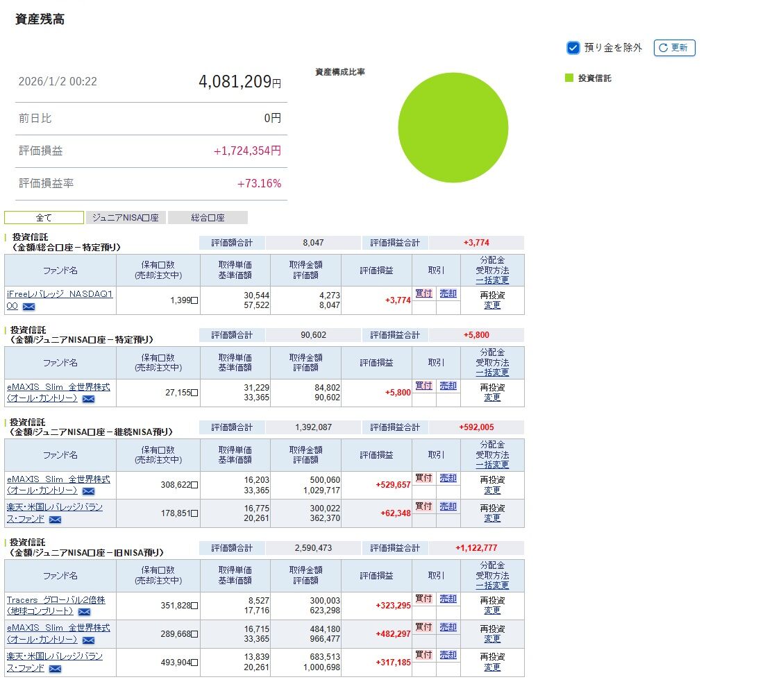Click the 資産残高 page heading
Screen dimensions: 774x700
(40, 19)
